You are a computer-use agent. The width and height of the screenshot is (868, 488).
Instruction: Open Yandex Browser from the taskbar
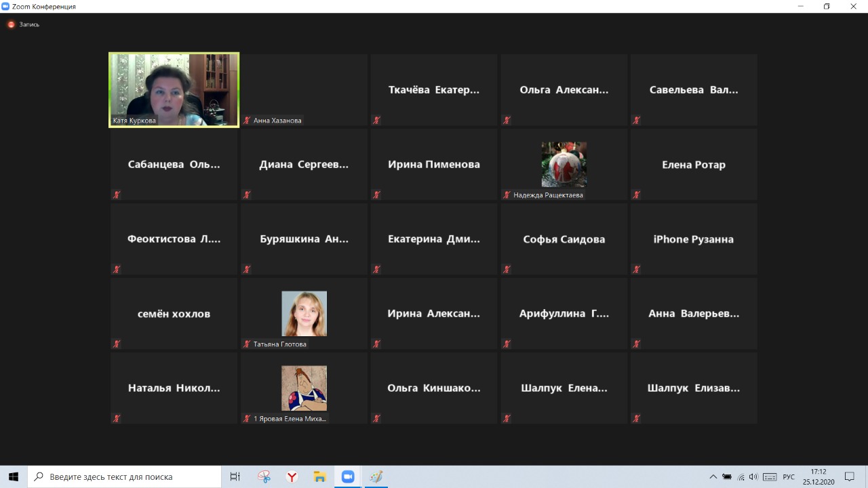coord(292,476)
